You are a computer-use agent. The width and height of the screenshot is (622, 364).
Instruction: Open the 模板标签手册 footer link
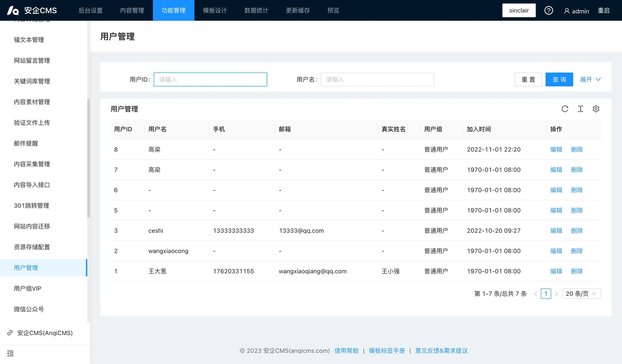(x=387, y=351)
